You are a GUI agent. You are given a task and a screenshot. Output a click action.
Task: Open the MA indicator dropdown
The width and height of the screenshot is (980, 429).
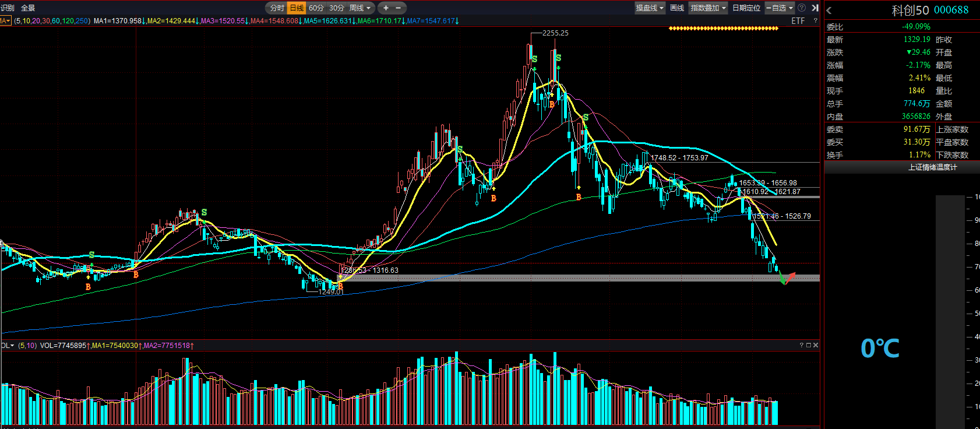(6, 21)
